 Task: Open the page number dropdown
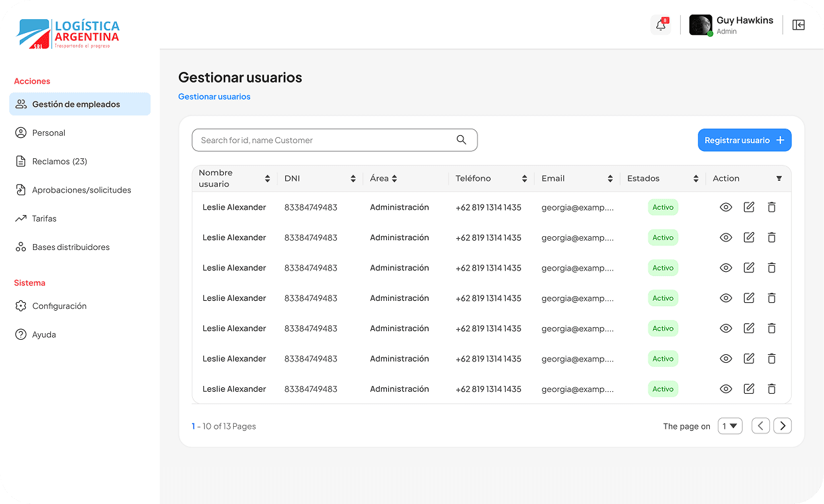coord(730,426)
